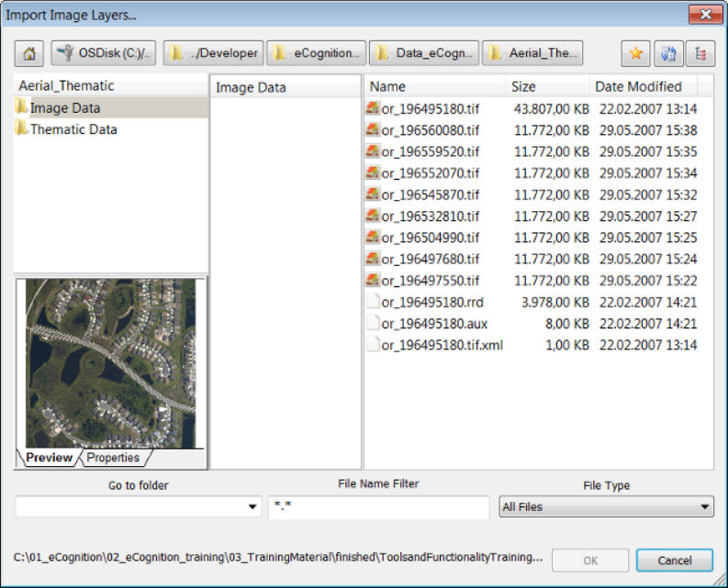Select the Image Data folder in tree

pos(64,108)
